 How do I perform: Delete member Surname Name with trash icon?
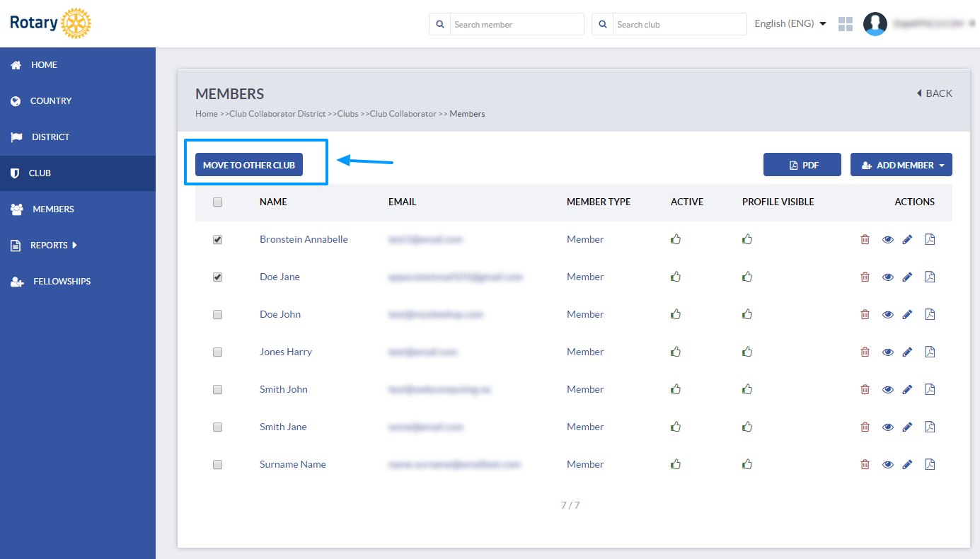865,464
